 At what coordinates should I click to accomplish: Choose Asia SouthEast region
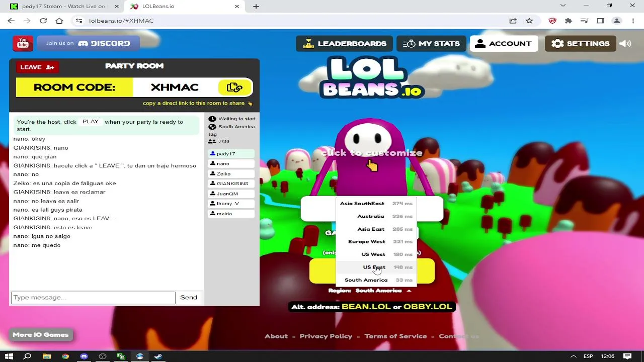(x=376, y=204)
